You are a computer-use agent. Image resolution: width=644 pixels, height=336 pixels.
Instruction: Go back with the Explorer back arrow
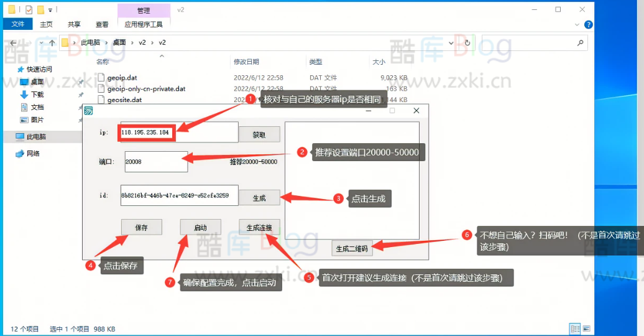[x=13, y=42]
